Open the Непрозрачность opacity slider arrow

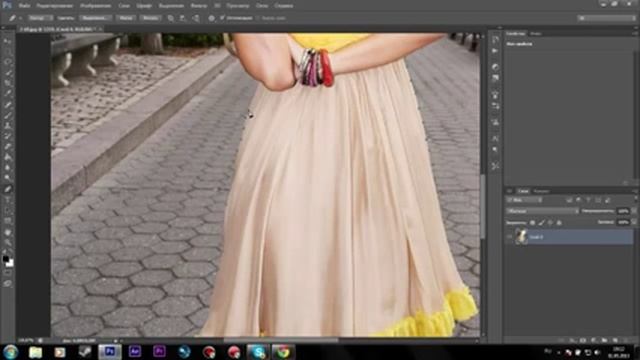point(634,211)
